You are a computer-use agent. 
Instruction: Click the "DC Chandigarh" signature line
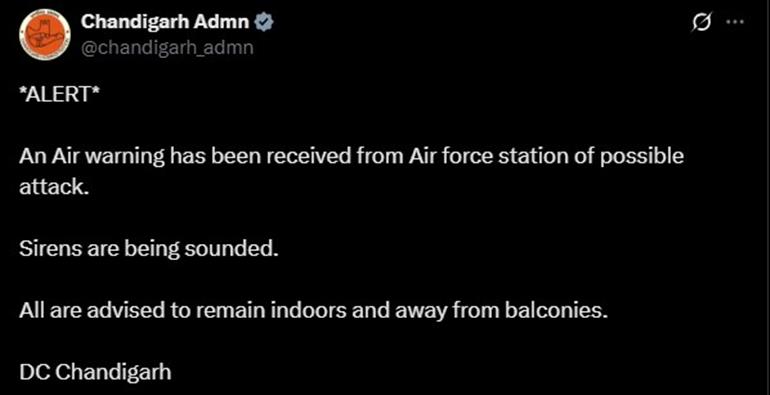pos(96,373)
